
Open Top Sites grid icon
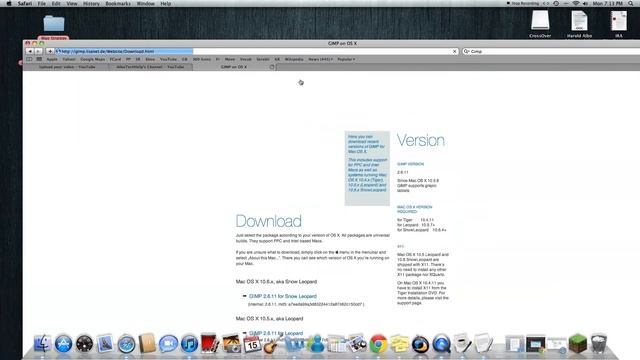[x=39, y=59]
